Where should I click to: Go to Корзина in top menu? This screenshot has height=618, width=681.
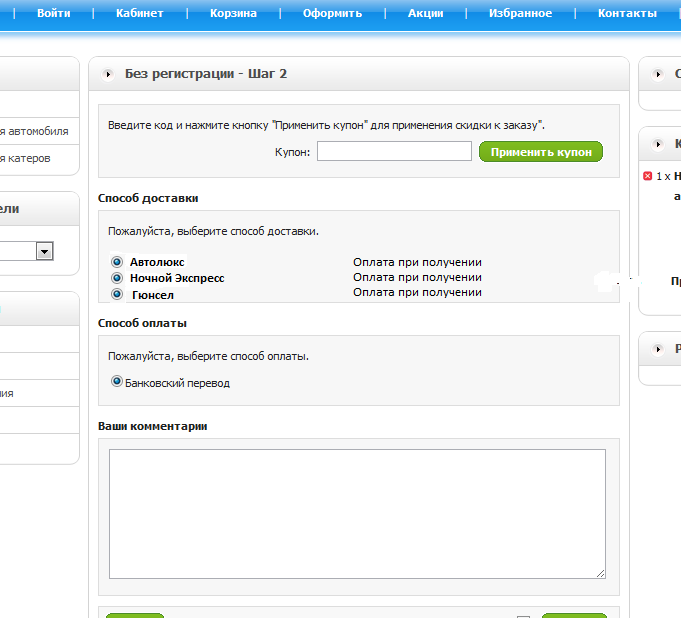coord(233,13)
